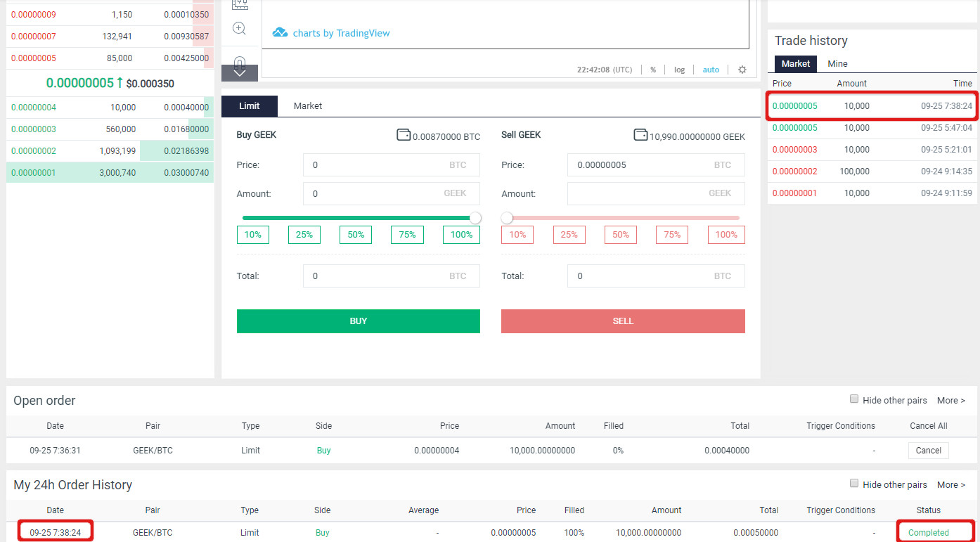Click the buy amount slider handle
980x542 pixels.
(x=475, y=218)
